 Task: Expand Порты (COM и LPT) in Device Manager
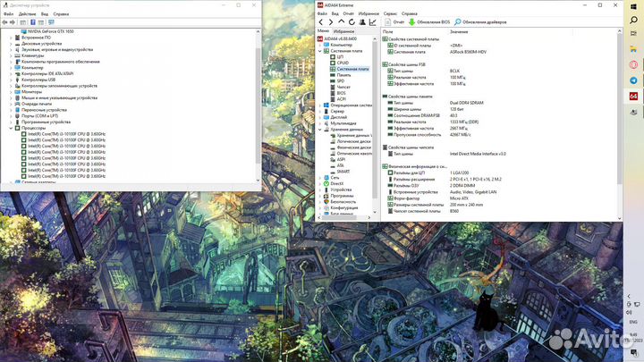(11, 116)
